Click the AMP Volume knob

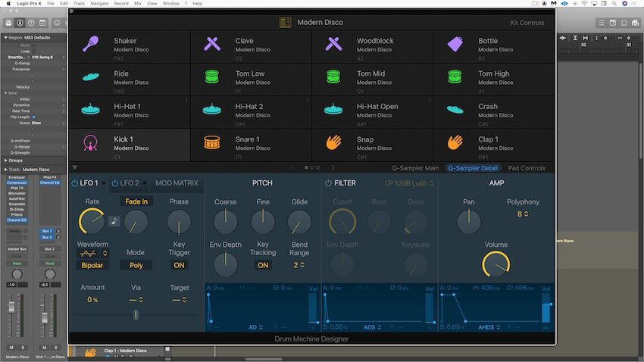pos(496,264)
